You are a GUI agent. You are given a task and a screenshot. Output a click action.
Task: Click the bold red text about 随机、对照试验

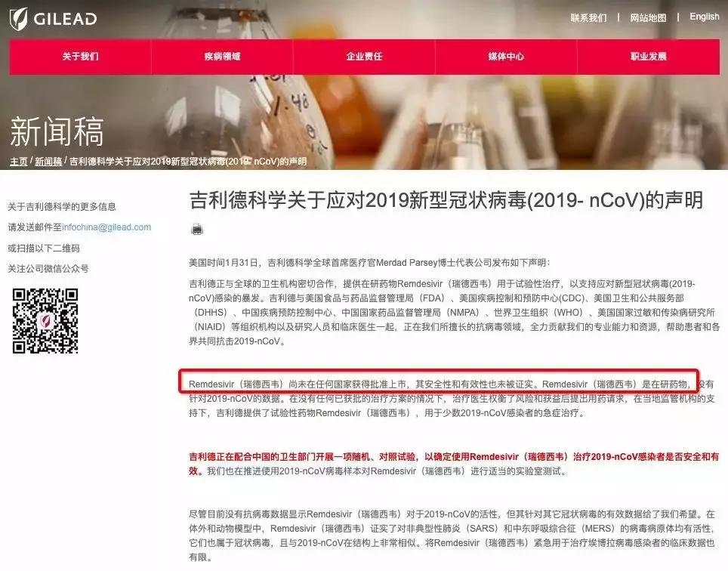[454, 463]
